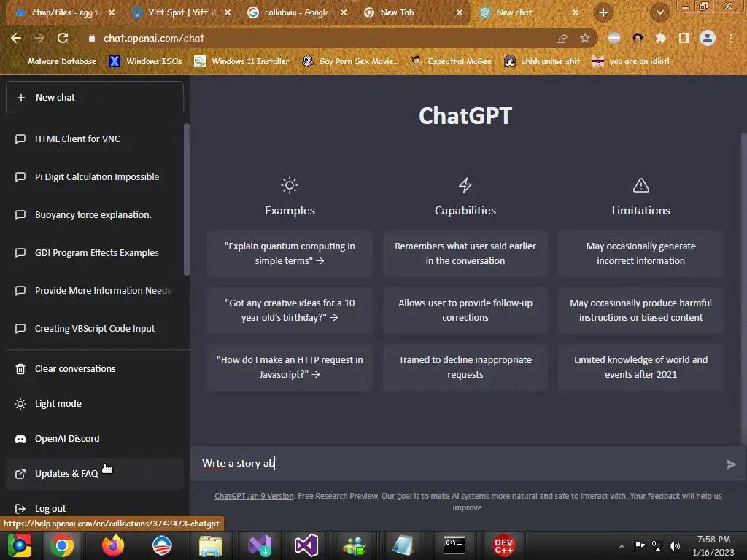Click the share page icon in address bar

pyautogui.click(x=562, y=39)
